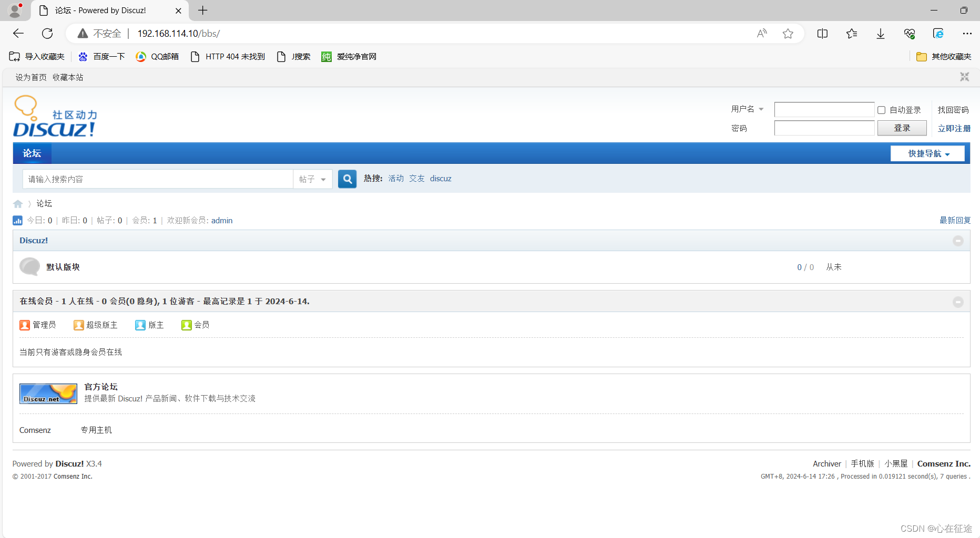The image size is (980, 538).
Task: Open the read aloud icon in address bar
Action: (x=762, y=34)
